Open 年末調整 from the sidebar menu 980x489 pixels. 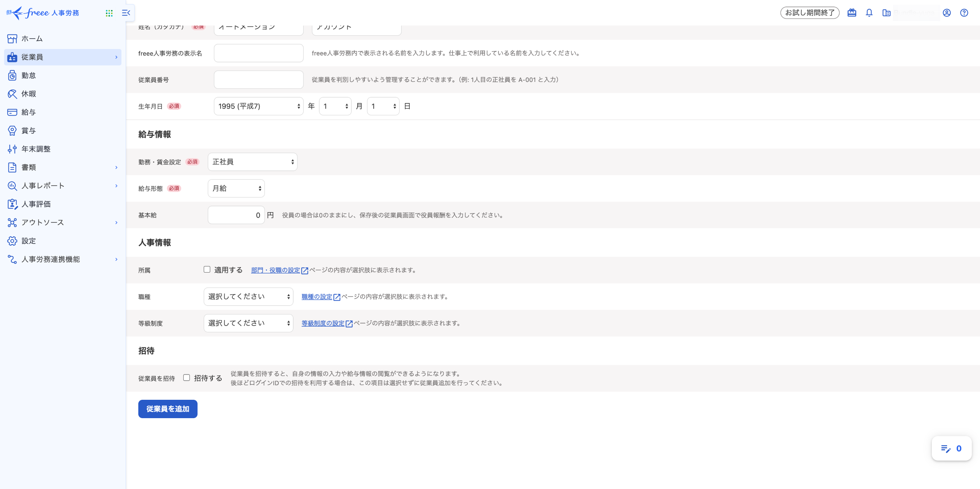[36, 149]
